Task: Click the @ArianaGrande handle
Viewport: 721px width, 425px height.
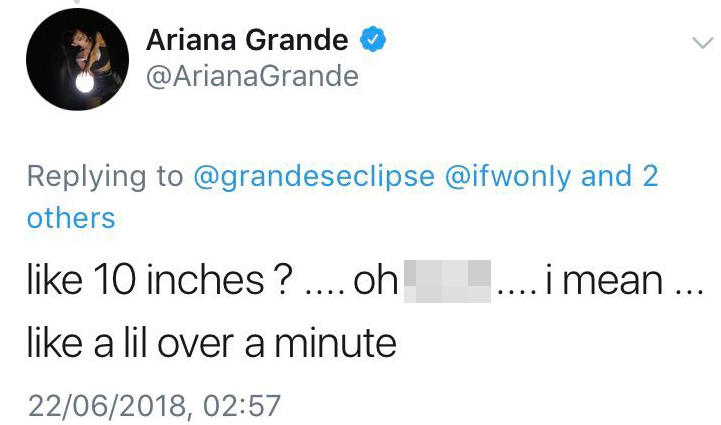Action: pos(252,76)
